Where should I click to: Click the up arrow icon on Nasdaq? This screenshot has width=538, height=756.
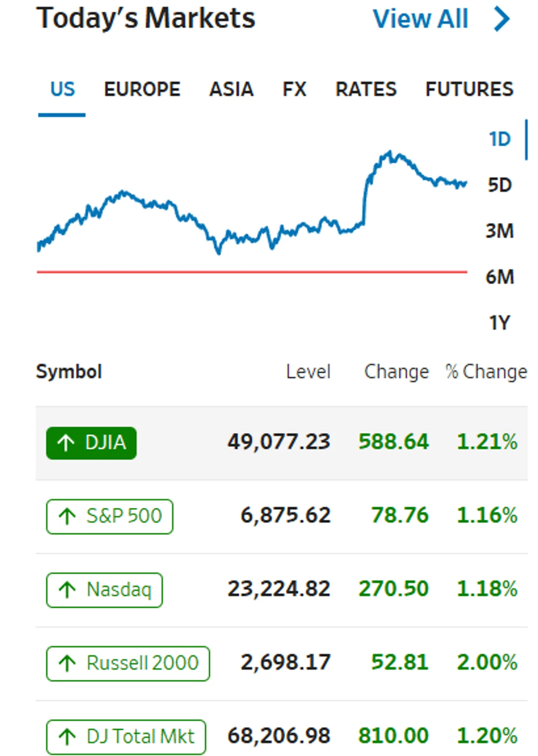pos(67,589)
